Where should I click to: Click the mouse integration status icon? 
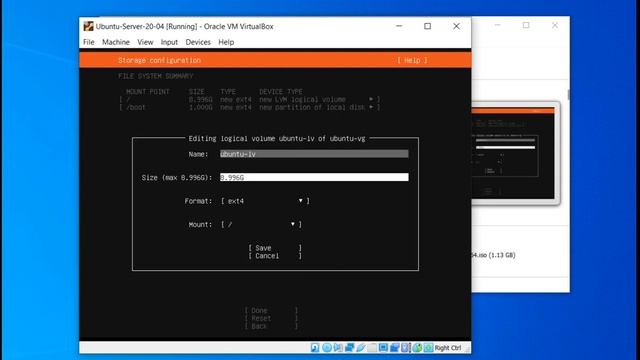pos(417,348)
